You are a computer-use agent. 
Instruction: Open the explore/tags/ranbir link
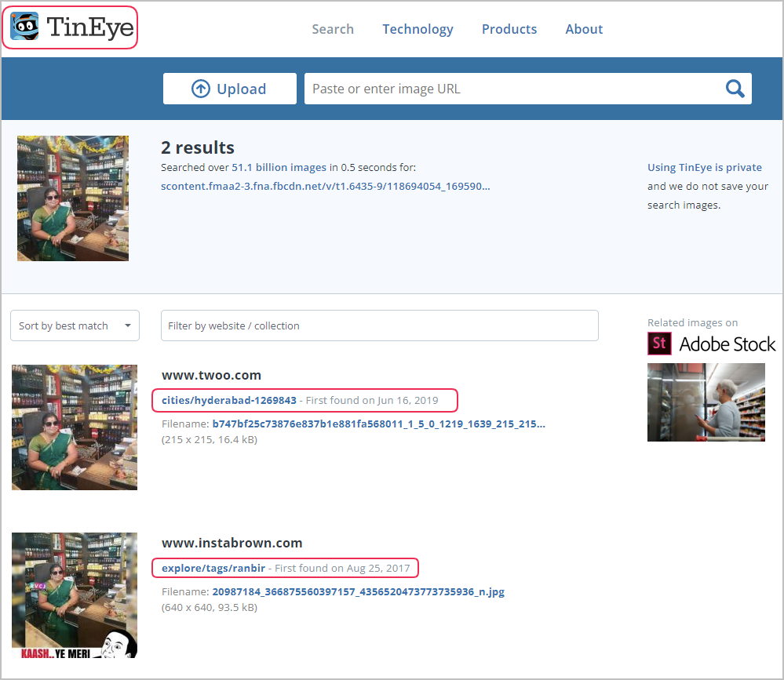click(x=213, y=568)
